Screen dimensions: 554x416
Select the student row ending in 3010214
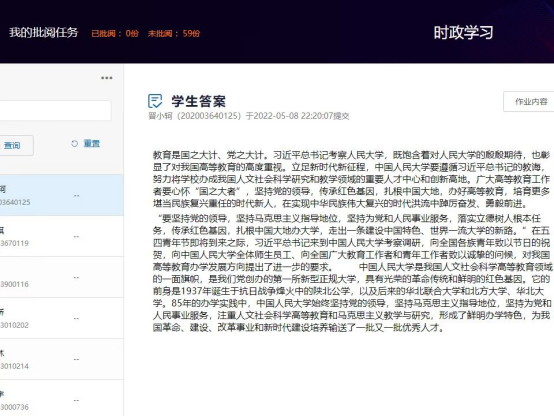61,359
